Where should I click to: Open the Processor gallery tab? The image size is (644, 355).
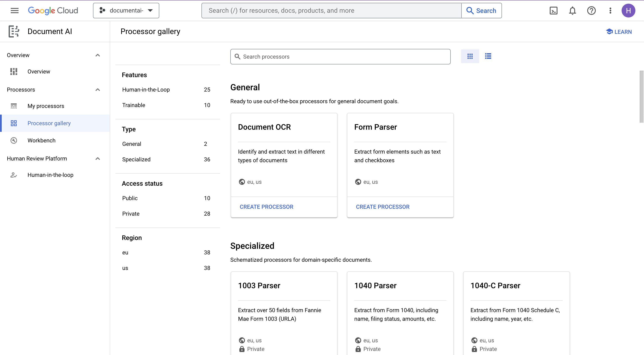point(49,123)
